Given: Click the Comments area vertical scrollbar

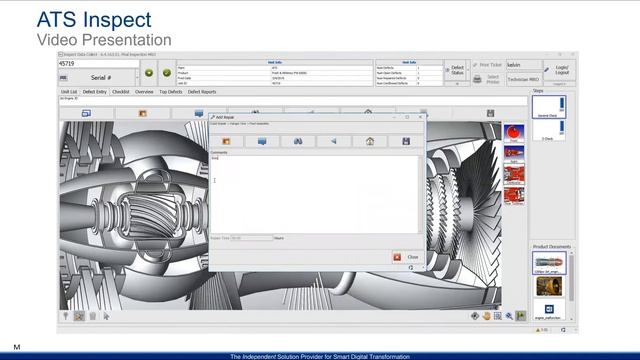Looking at the screenshot, I should (421, 194).
